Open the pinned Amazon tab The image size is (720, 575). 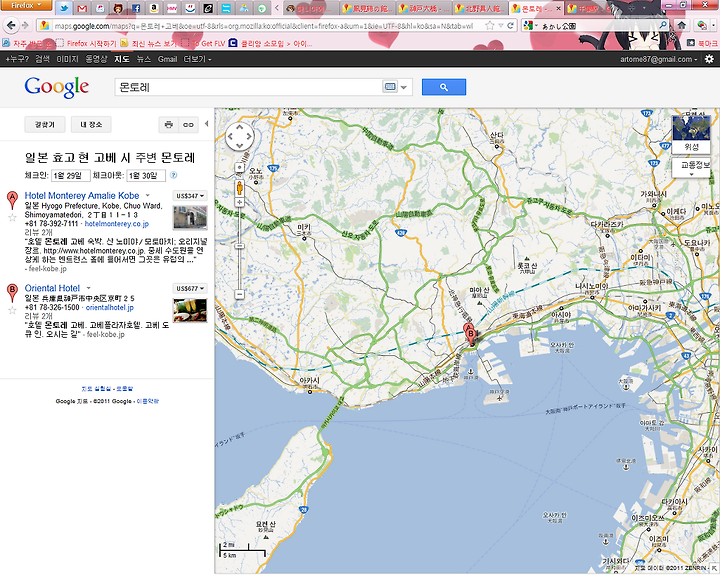click(x=154, y=8)
